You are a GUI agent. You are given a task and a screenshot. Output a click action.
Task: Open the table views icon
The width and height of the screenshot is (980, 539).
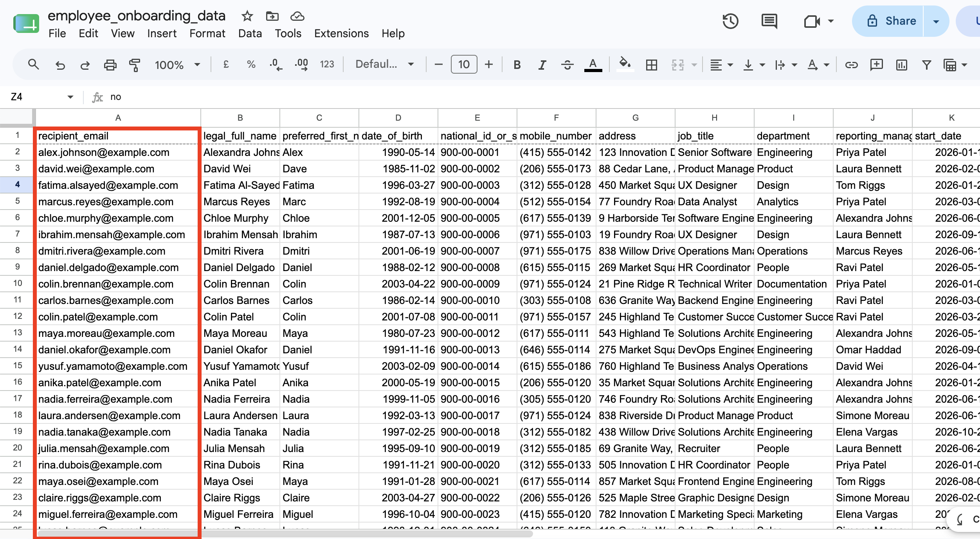pos(950,65)
